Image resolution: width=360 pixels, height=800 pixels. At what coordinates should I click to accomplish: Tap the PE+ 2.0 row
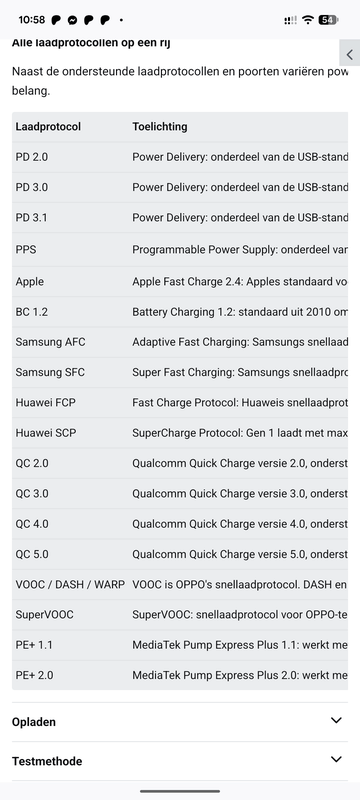[x=180, y=675]
